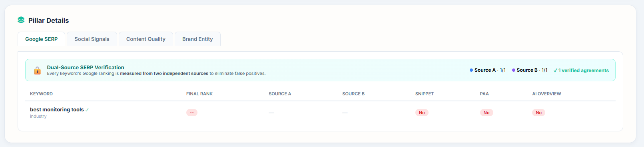Image resolution: width=644 pixels, height=147 pixels.
Task: Open the Brand Entity tab
Action: tap(197, 39)
